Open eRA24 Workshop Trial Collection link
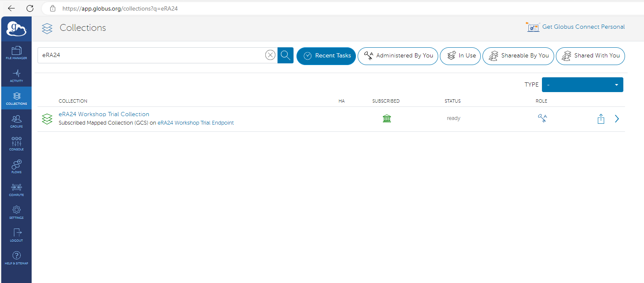This screenshot has height=283, width=644. [x=104, y=114]
